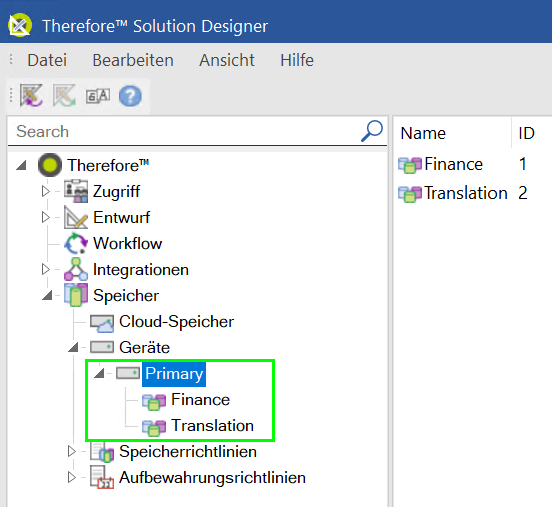Click the language translation toolbar icon

[98, 96]
